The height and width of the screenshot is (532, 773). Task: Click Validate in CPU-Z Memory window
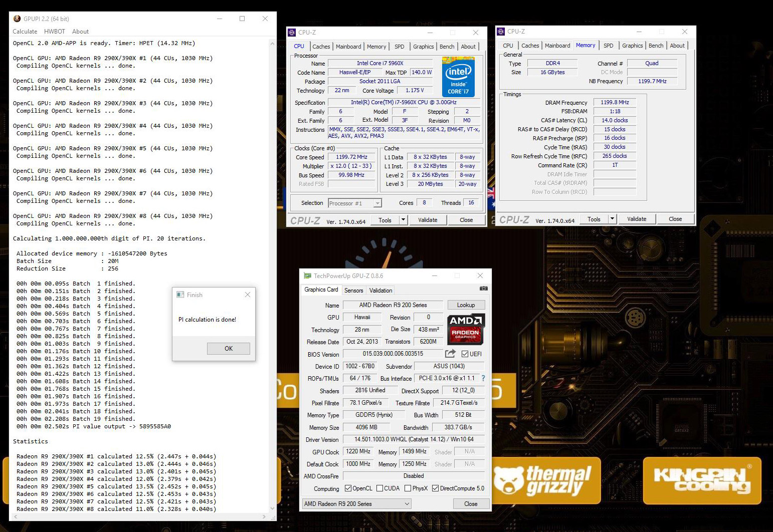click(637, 219)
